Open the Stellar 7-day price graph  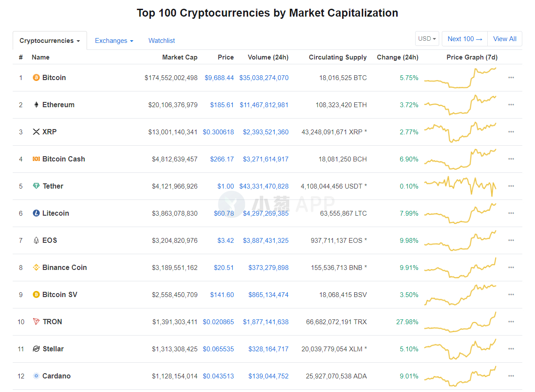pyautogui.click(x=460, y=349)
